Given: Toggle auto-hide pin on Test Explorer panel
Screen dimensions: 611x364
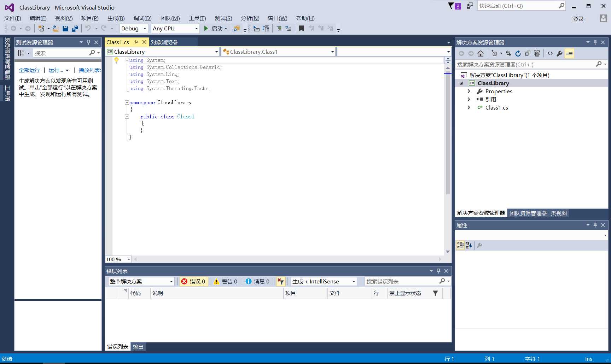Looking at the screenshot, I should [88, 42].
